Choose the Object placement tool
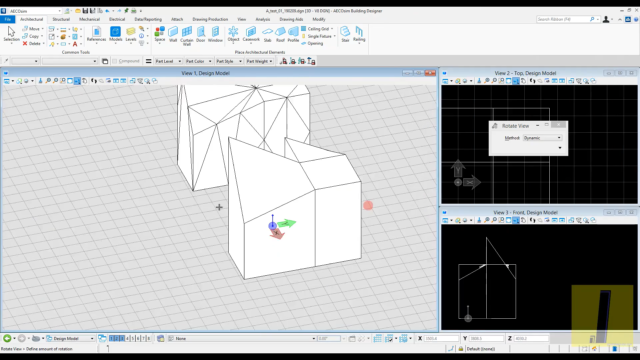 (x=233, y=34)
